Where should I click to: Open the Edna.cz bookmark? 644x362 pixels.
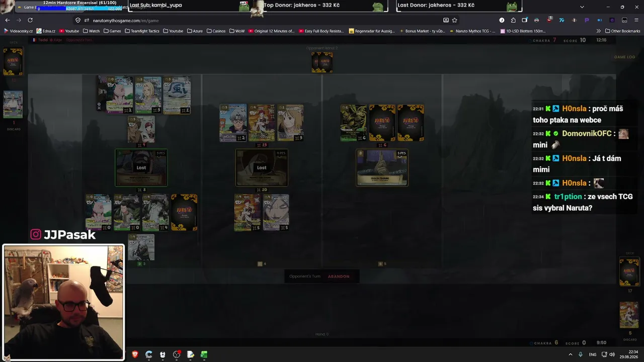tap(46, 31)
